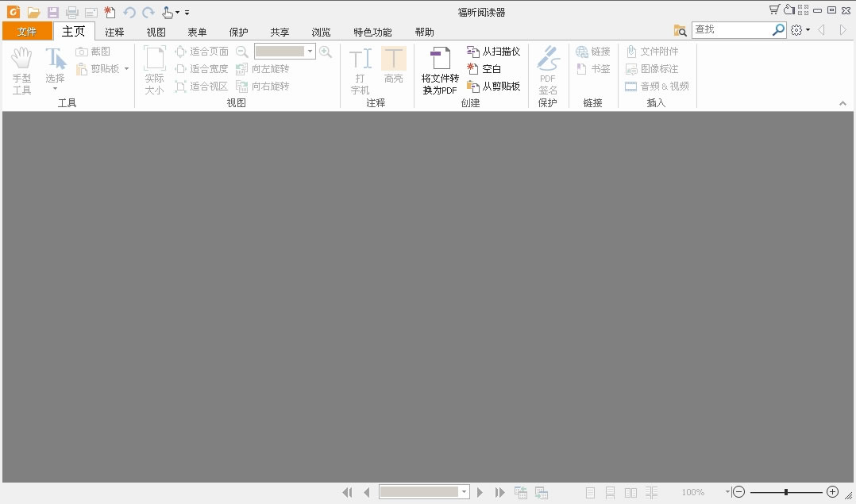This screenshot has width=856, height=504.
Task: Click the create new PDF icon in quick access bar
Action: point(110,13)
